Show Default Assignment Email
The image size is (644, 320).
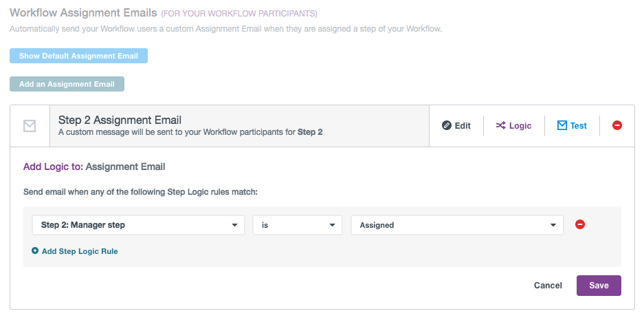(78, 56)
